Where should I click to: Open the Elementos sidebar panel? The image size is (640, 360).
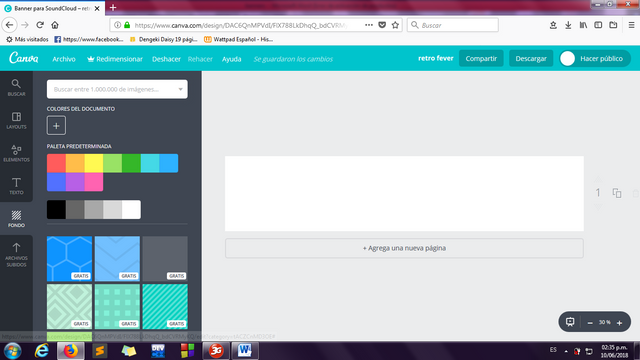(16, 153)
